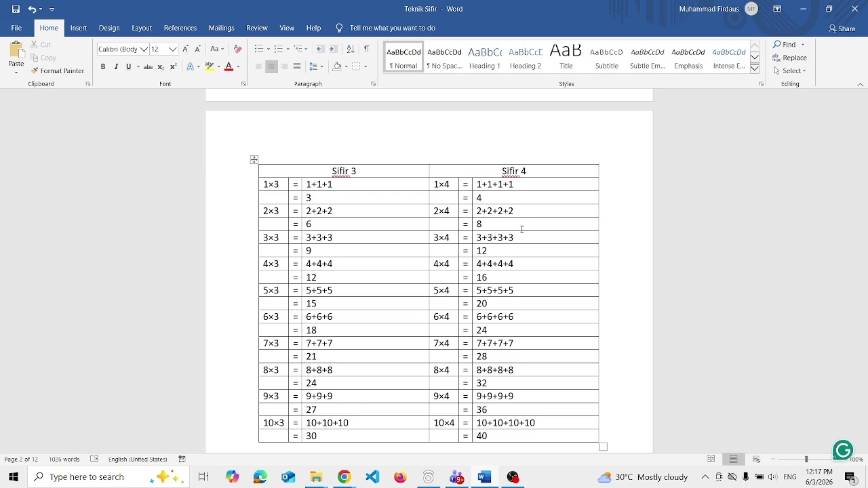
Task: Justify the paragraph text
Action: 296,66
